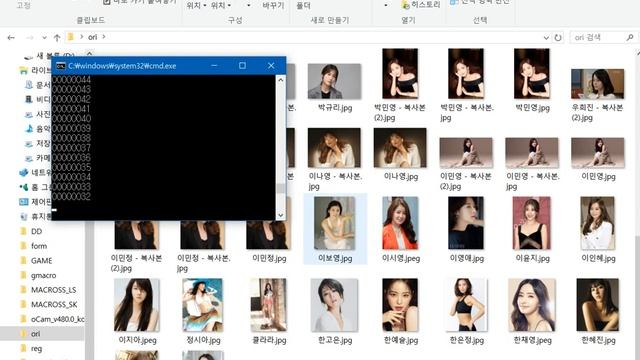This screenshot has height=360, width=640.
Task: Click the ori breadcrumb in address bar
Action: pos(93,37)
